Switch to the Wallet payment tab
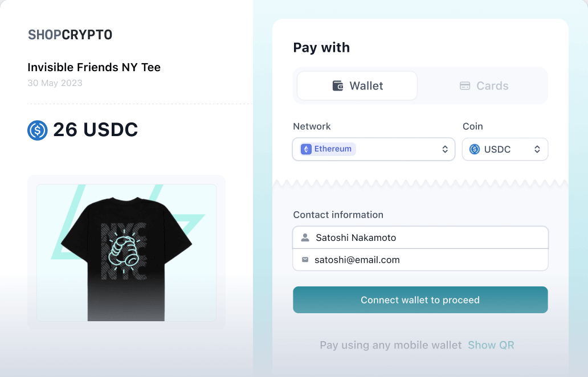588x377 pixels. coord(357,86)
